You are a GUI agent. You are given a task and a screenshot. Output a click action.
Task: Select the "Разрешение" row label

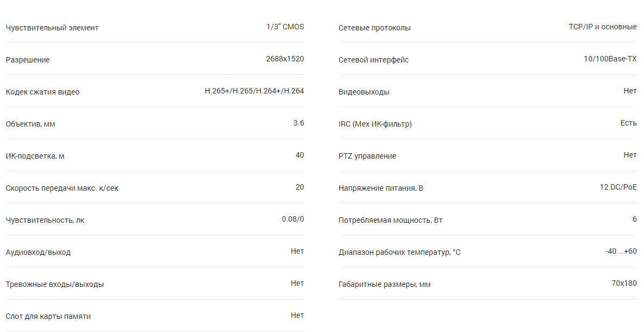click(28, 60)
